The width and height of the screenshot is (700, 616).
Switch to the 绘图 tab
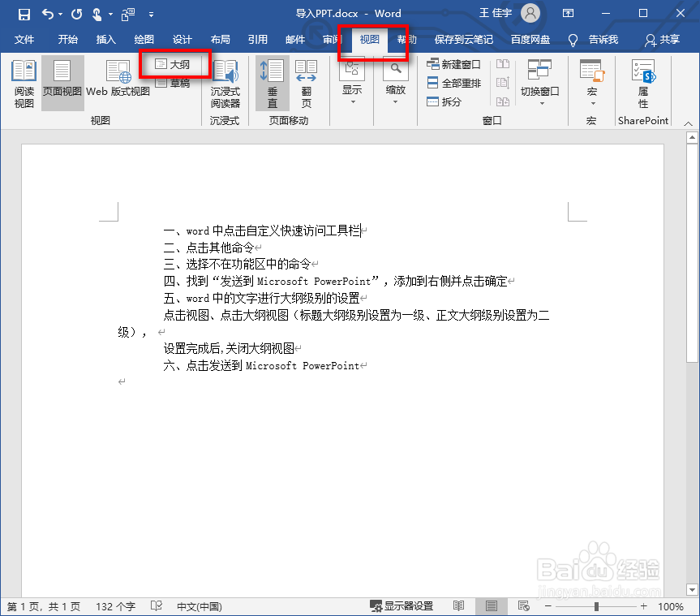[144, 39]
